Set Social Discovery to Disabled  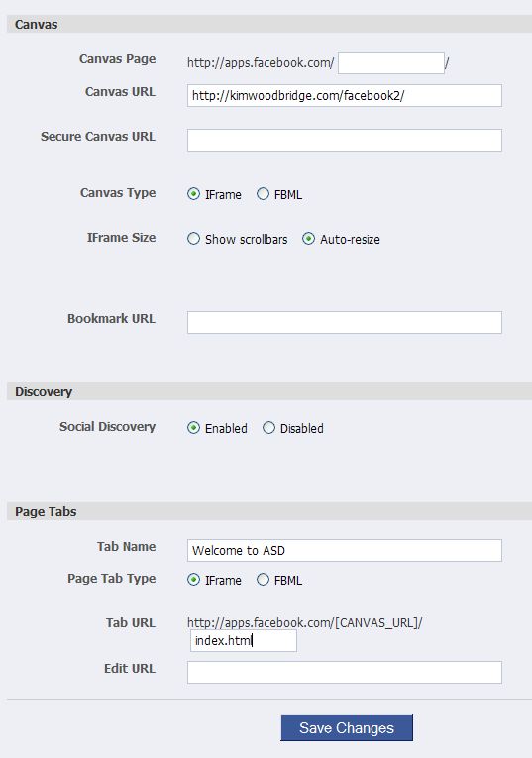point(268,428)
